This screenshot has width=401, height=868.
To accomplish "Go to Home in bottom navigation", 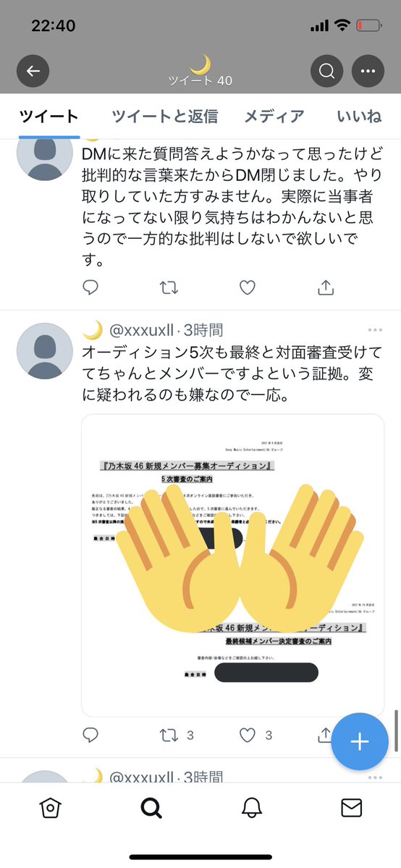I will 51,808.
